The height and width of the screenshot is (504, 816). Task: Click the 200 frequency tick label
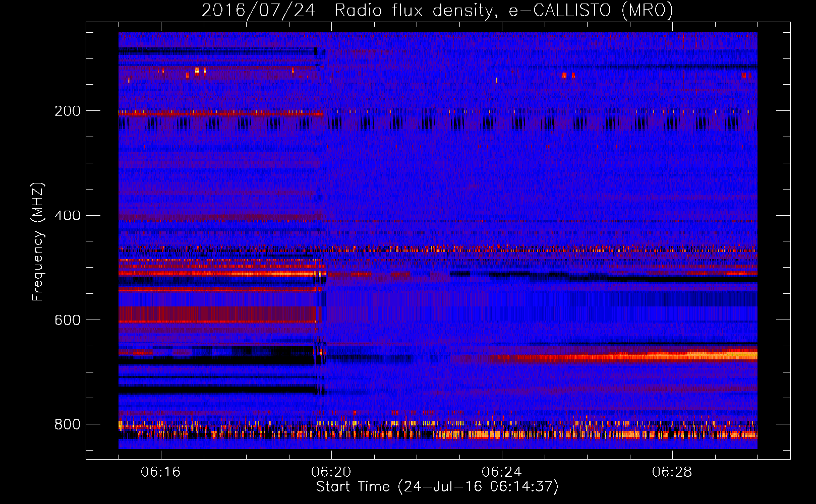pos(68,111)
